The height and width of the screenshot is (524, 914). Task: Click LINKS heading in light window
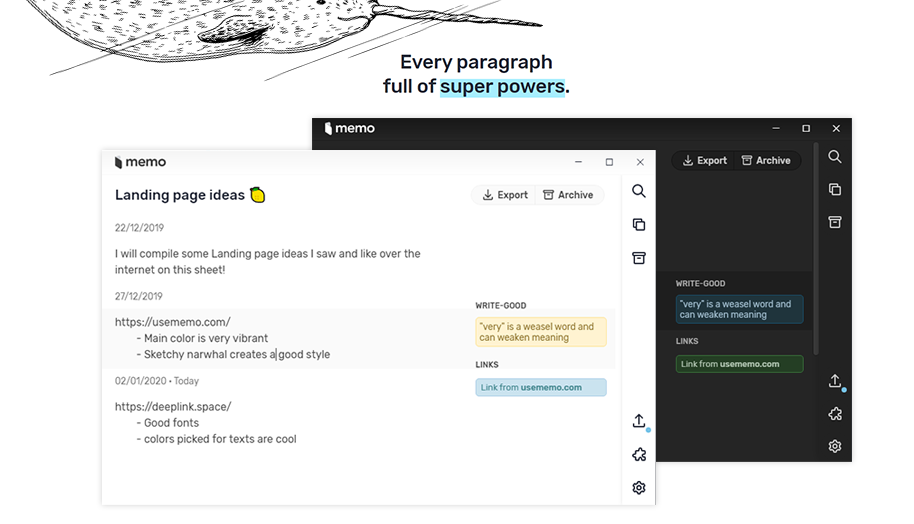click(487, 364)
